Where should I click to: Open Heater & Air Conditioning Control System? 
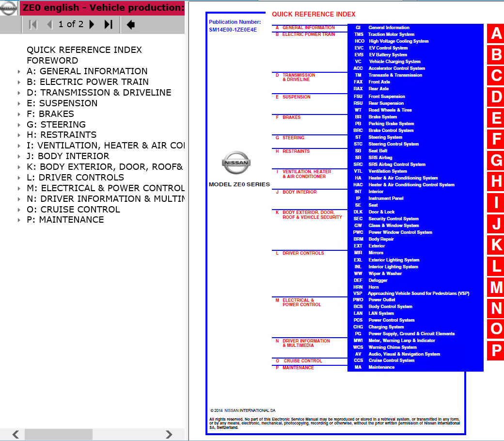click(411, 185)
